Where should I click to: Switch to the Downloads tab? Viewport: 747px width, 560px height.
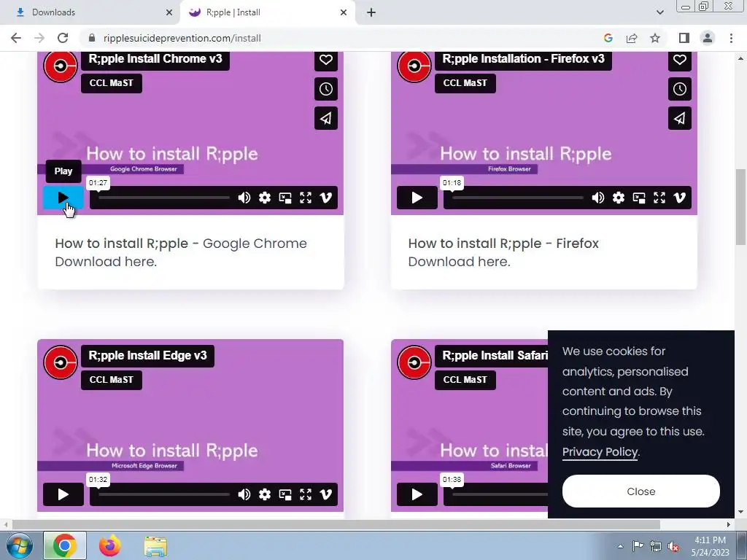90,12
